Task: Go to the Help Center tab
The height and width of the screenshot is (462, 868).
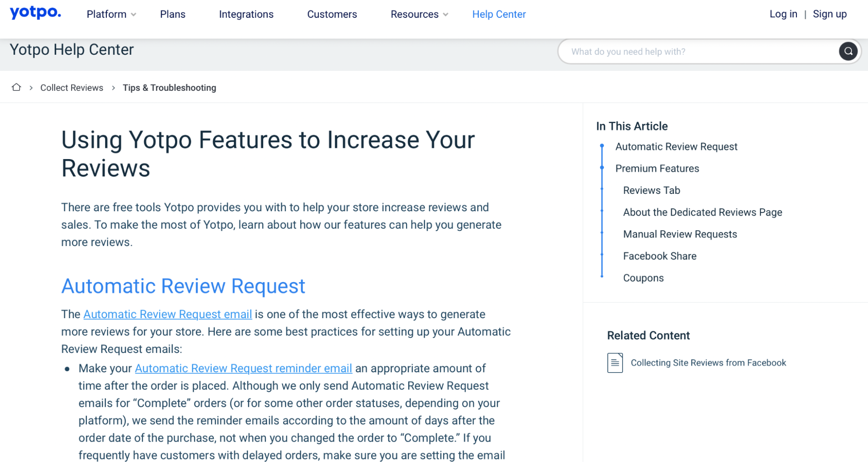Action: pos(499,14)
